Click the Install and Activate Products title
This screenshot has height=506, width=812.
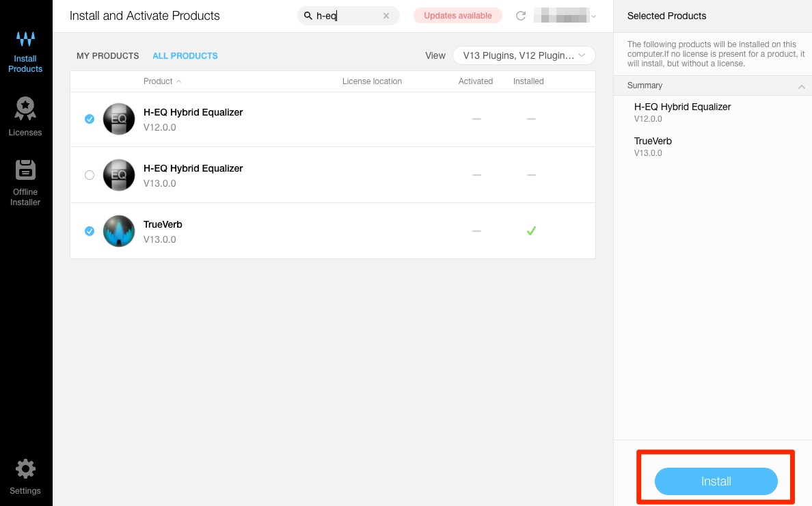click(x=144, y=16)
